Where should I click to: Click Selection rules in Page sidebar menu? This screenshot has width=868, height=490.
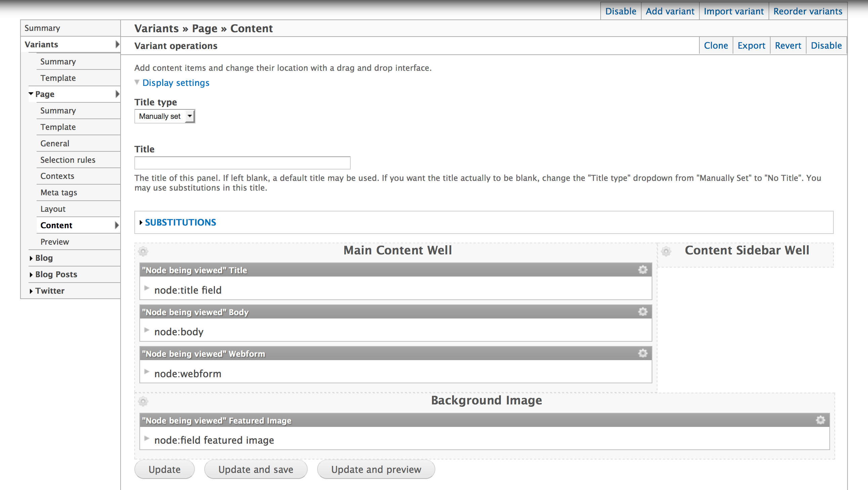click(x=68, y=159)
